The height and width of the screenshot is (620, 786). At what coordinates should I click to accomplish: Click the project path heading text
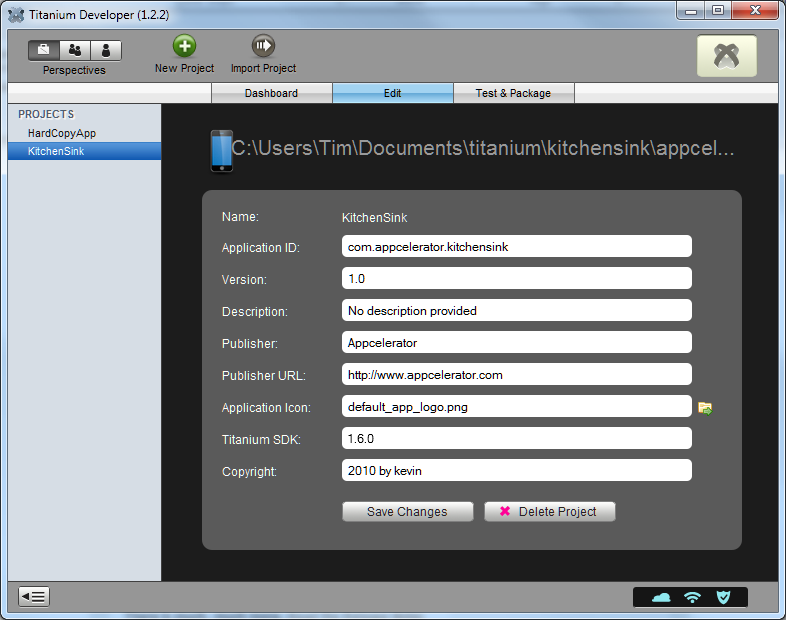pyautogui.click(x=483, y=148)
